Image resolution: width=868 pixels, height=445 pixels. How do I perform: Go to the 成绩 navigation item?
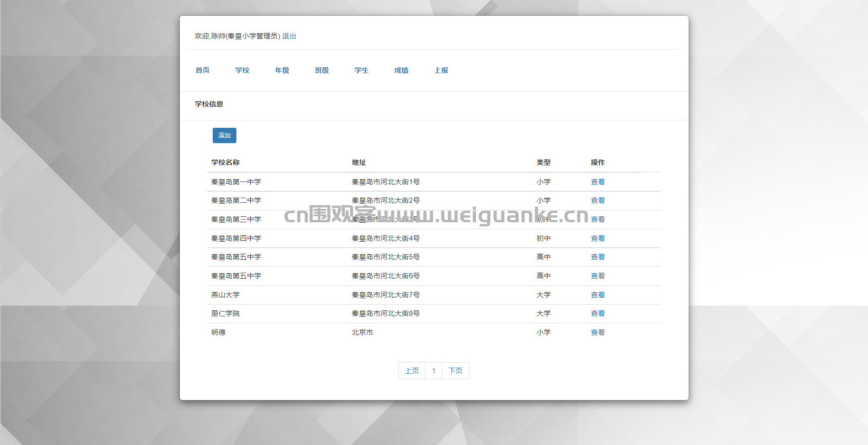click(x=401, y=70)
